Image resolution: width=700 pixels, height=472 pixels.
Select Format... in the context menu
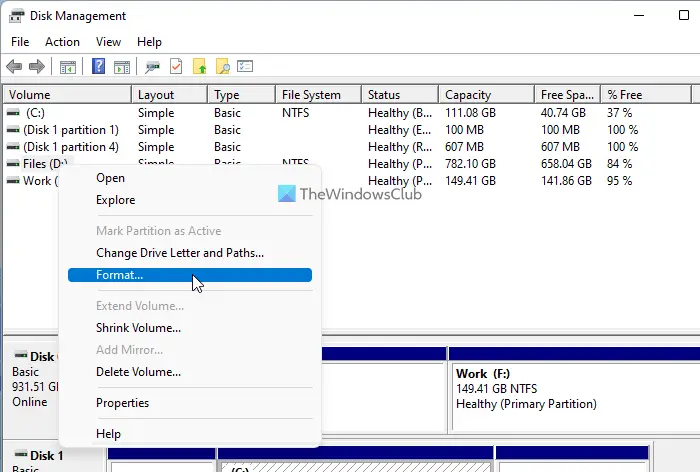(x=190, y=275)
